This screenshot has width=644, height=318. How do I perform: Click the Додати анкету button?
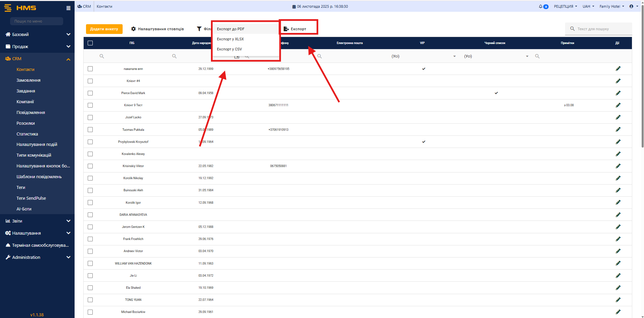(104, 29)
